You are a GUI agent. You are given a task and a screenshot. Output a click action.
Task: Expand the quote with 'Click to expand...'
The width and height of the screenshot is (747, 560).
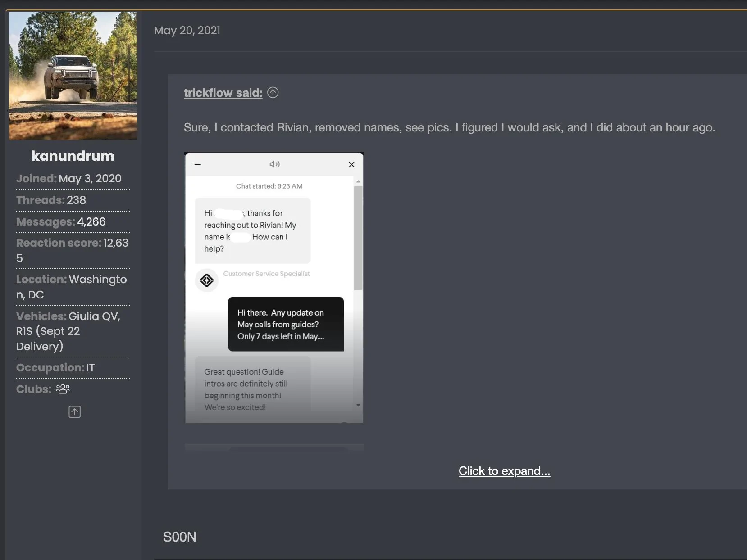pos(504,471)
